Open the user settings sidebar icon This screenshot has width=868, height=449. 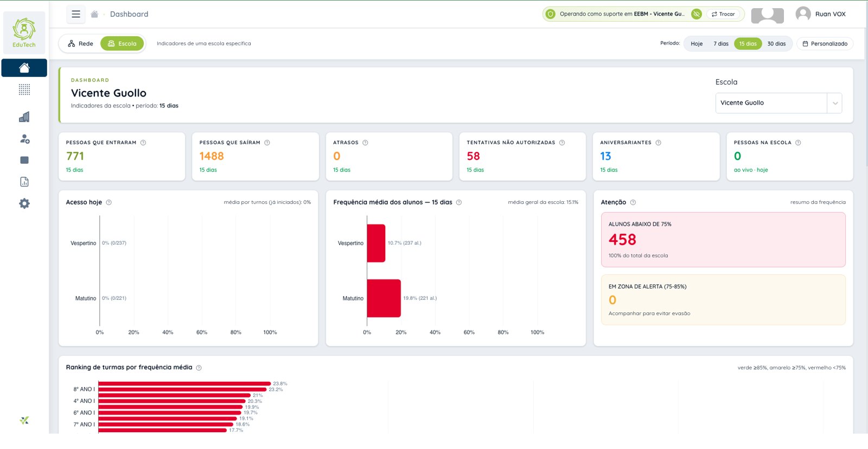[x=24, y=139]
